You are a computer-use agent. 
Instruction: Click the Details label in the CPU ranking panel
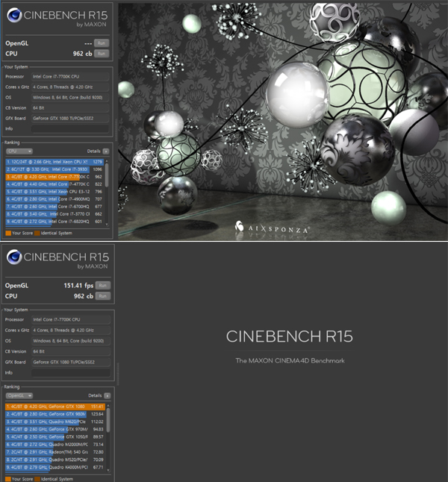click(x=94, y=151)
